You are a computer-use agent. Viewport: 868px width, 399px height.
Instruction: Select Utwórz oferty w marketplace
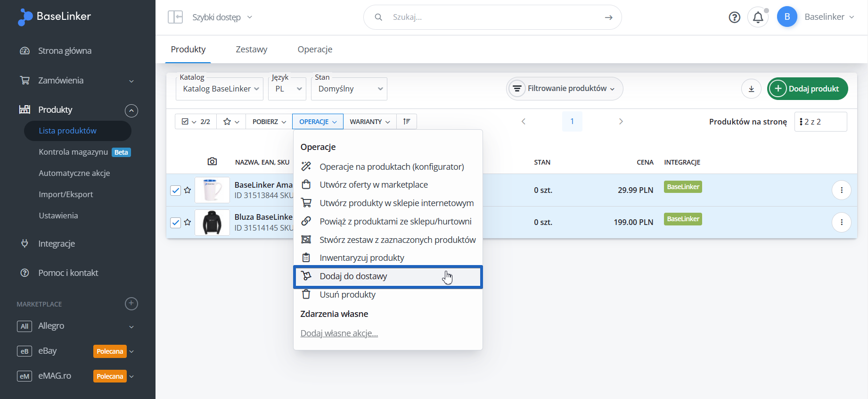coord(388,185)
